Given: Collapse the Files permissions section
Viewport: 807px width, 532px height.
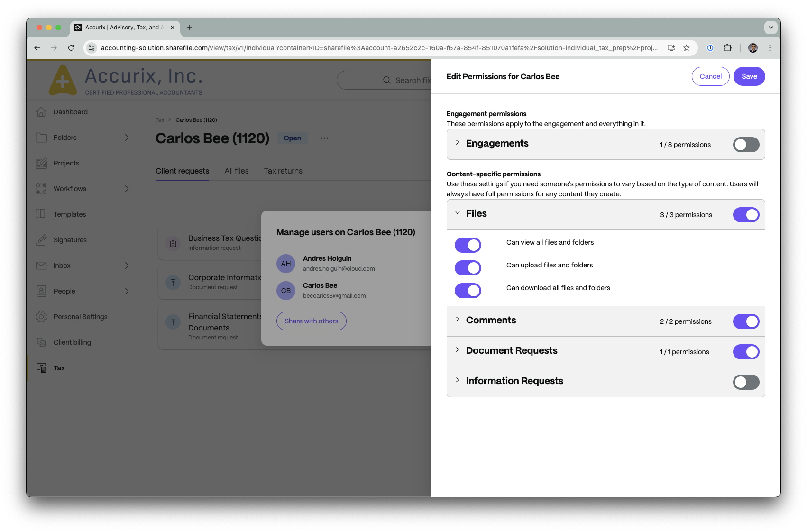Looking at the screenshot, I should click(458, 213).
